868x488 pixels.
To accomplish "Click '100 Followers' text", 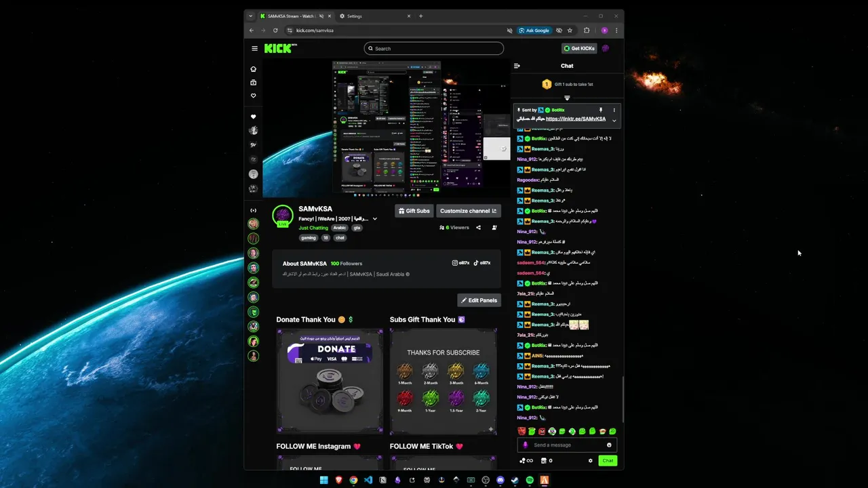I will (x=347, y=264).
